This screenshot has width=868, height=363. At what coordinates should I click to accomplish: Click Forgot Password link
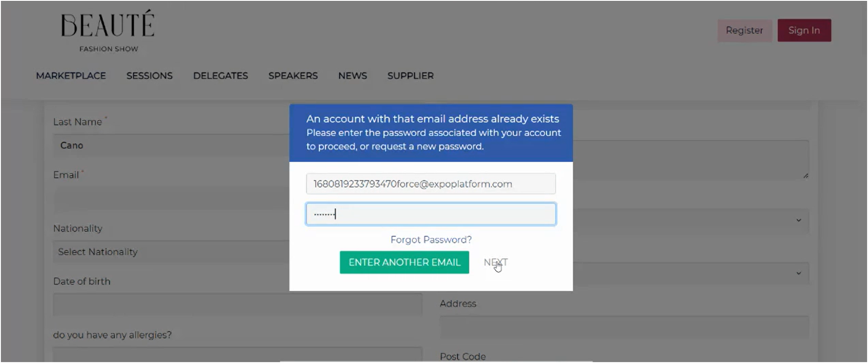point(431,240)
